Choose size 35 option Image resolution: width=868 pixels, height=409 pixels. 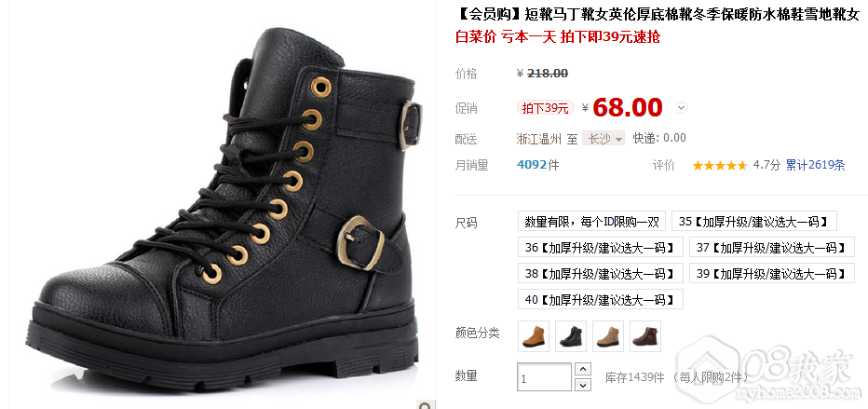coord(754,222)
